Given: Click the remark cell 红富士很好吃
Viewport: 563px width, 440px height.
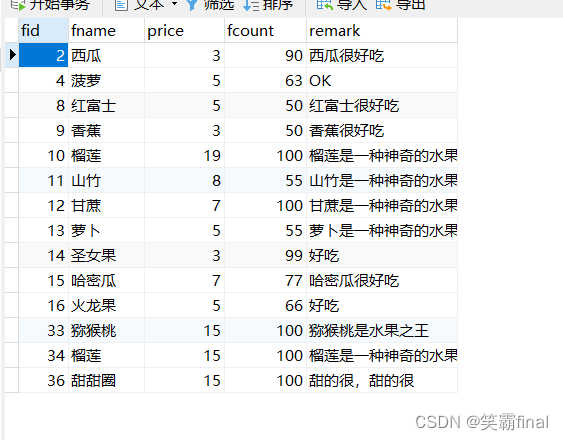Looking at the screenshot, I should 382,106.
